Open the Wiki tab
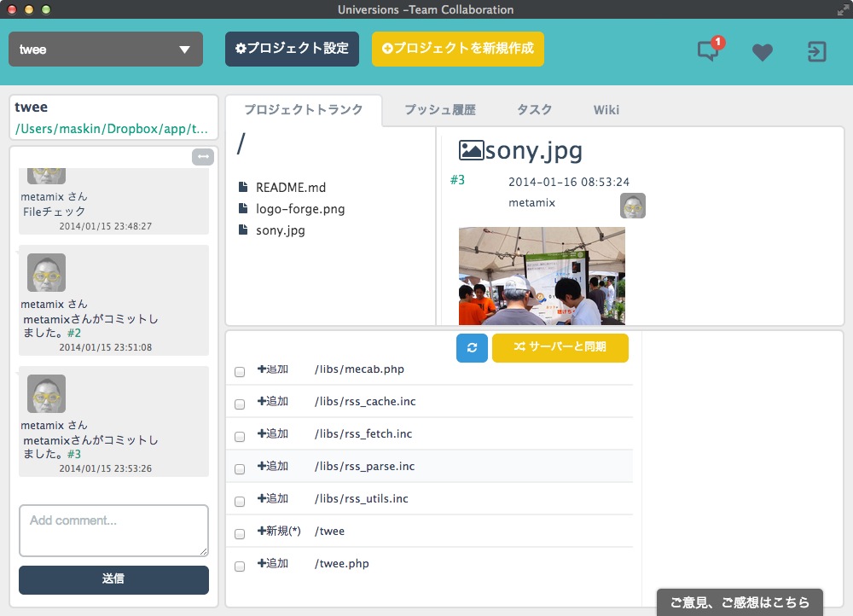Viewport: 853px width, 616px height. (606, 110)
